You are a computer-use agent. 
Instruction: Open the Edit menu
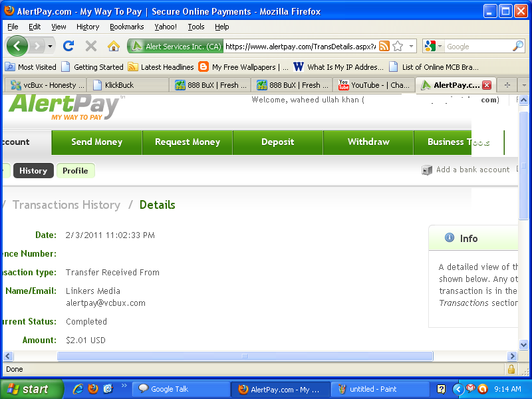[35, 27]
